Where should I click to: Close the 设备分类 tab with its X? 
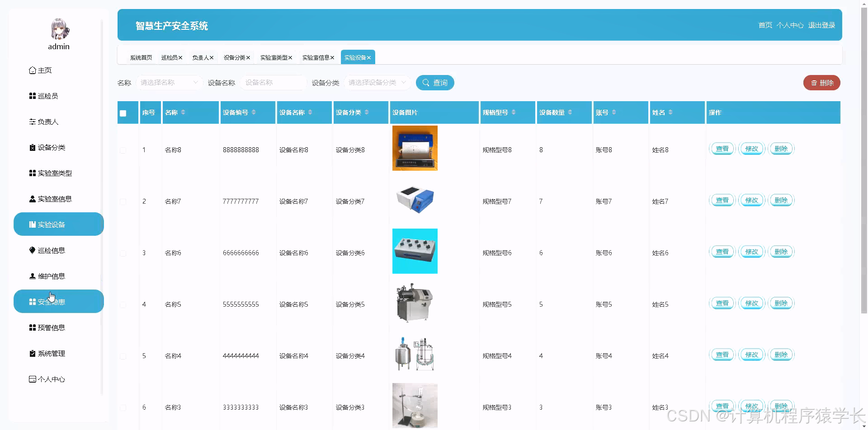pos(248,58)
